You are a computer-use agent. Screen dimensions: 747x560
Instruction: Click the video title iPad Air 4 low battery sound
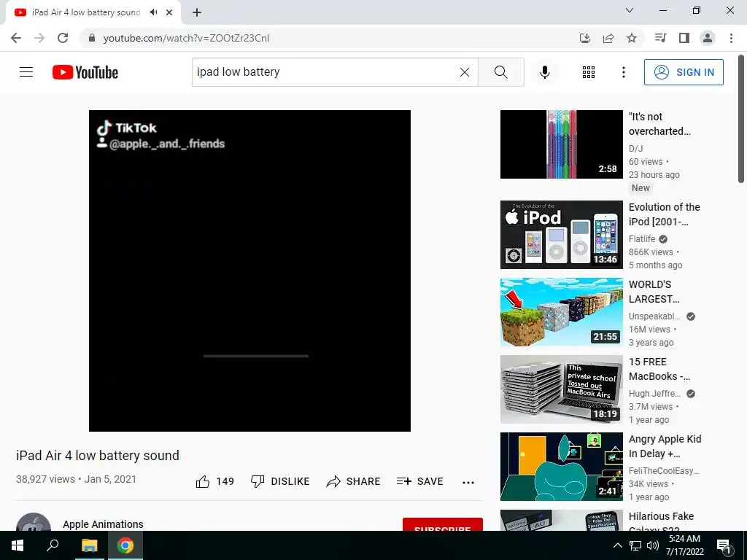tap(98, 456)
